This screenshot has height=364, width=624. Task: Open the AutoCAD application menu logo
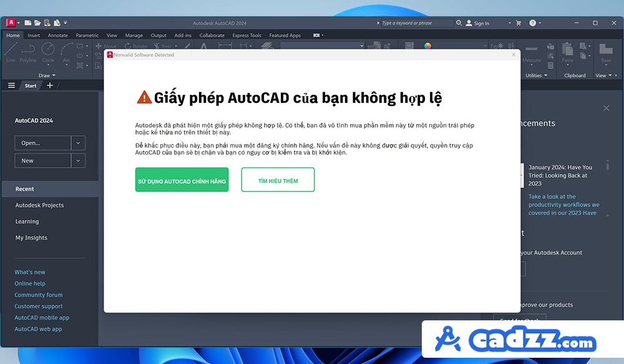11,22
